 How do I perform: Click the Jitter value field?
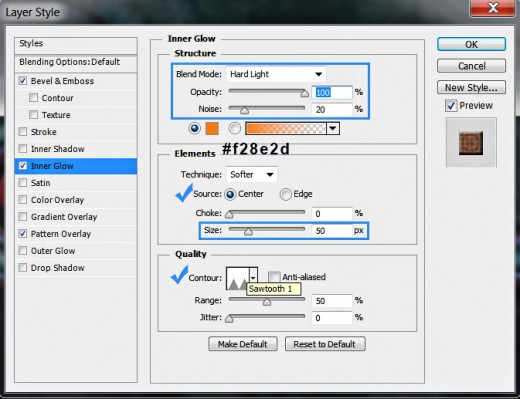(x=332, y=318)
